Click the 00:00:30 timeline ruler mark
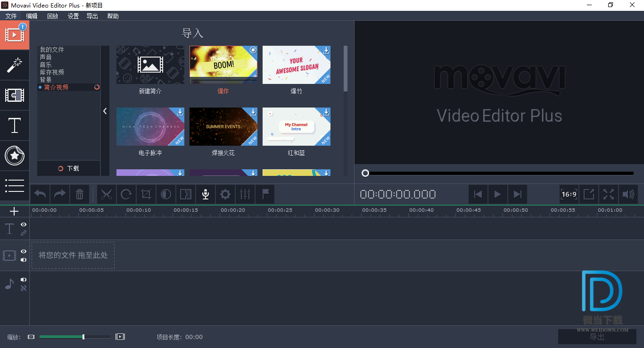The image size is (644, 348). [x=327, y=210]
